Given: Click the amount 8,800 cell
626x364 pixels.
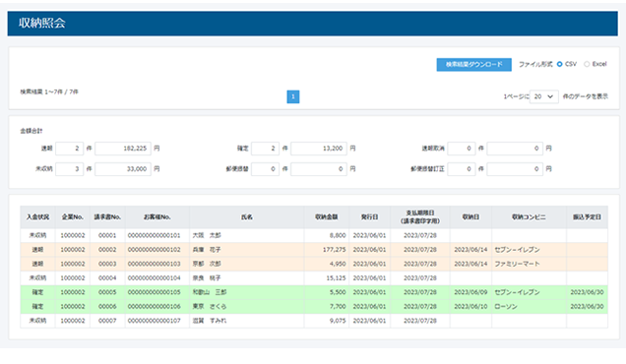Looking at the screenshot, I should (x=327, y=235).
